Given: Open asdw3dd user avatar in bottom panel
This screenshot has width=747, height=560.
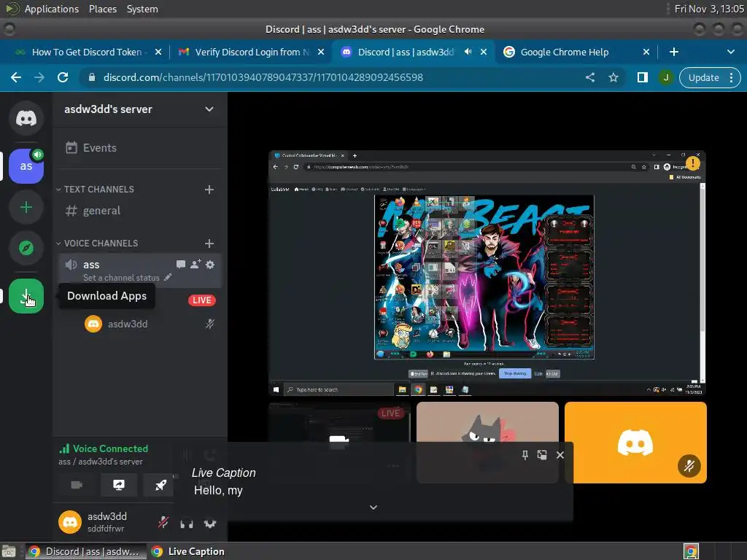Looking at the screenshot, I should 70,522.
